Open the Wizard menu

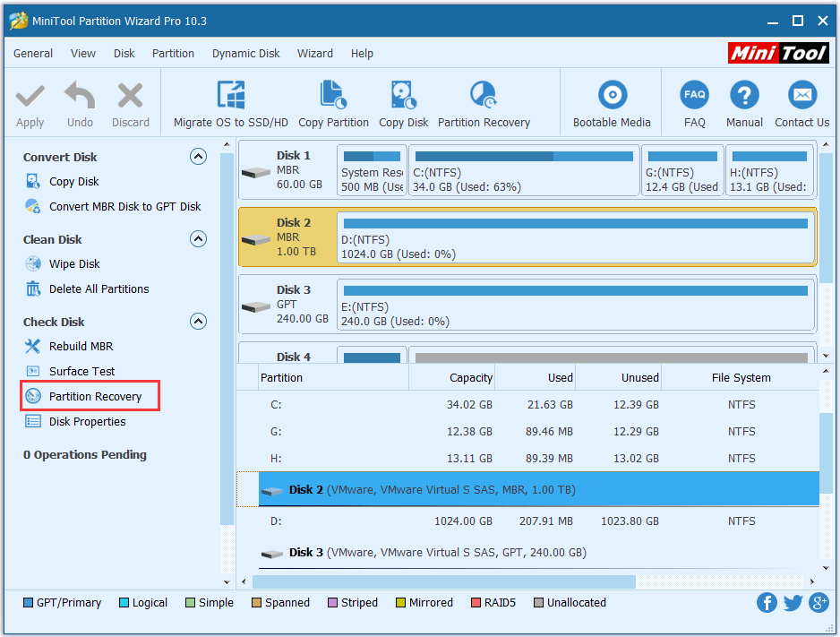pos(314,54)
